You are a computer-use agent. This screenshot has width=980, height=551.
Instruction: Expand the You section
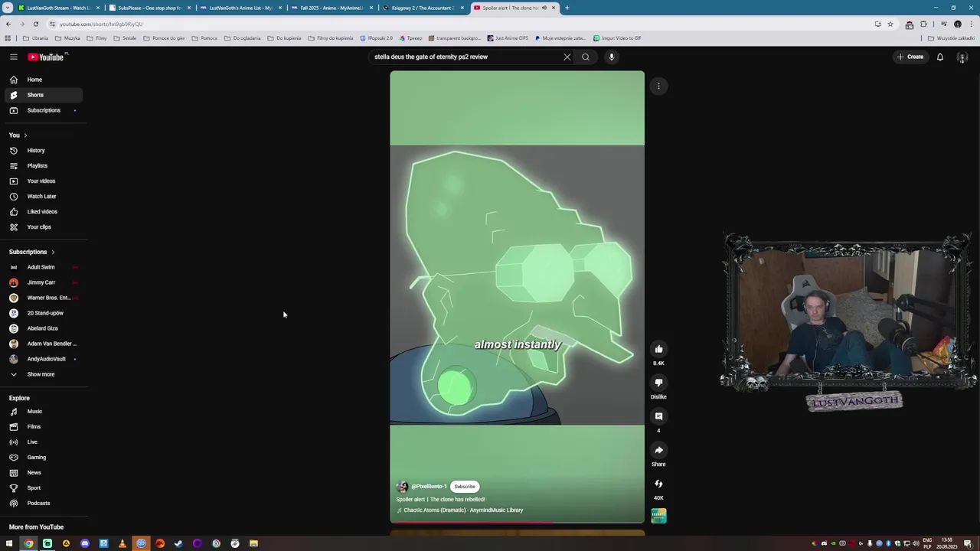point(18,135)
